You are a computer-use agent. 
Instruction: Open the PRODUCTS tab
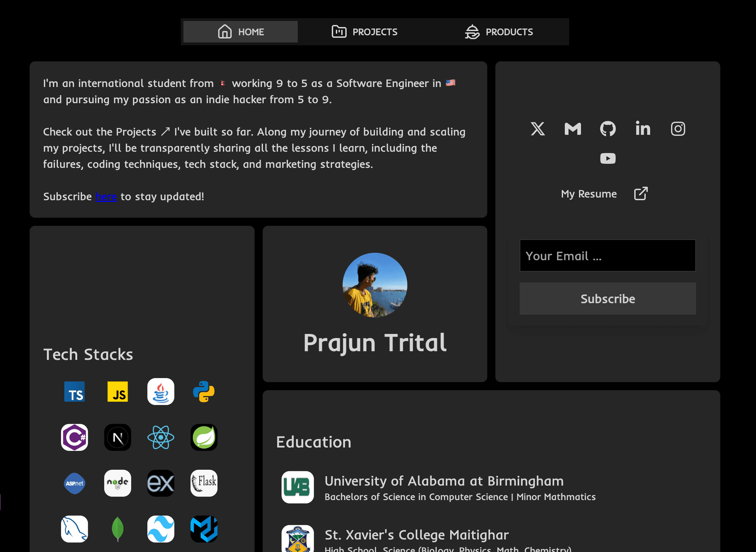point(499,32)
